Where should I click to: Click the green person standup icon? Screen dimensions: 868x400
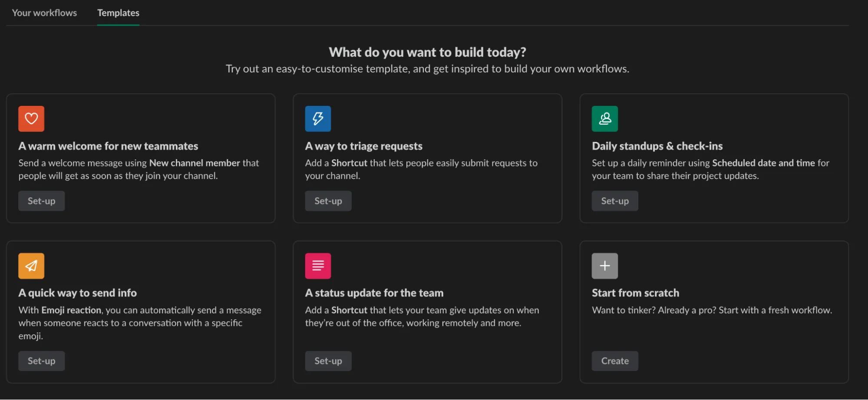coord(604,118)
